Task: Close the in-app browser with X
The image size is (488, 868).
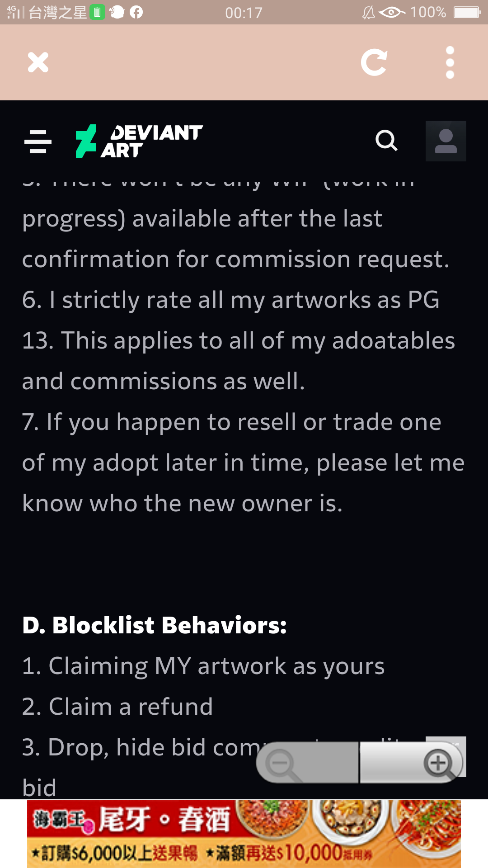Action: 38,62
